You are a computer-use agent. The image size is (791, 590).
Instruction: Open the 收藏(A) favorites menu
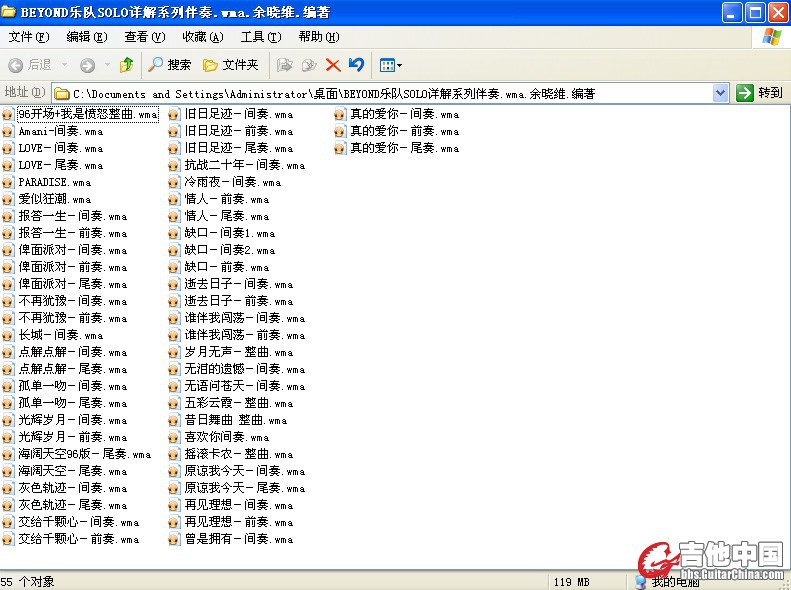pos(202,37)
